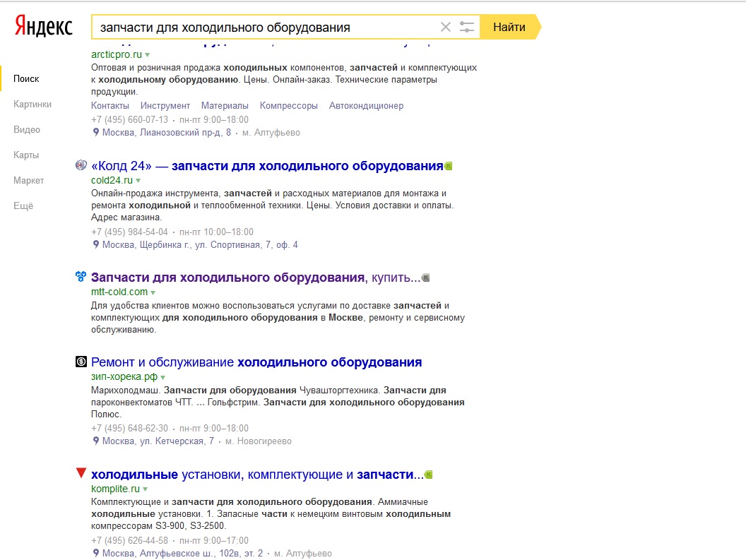The width and height of the screenshot is (746, 560).
Task: Click the phone number +7 (495) 660-07-13
Action: 129,120
